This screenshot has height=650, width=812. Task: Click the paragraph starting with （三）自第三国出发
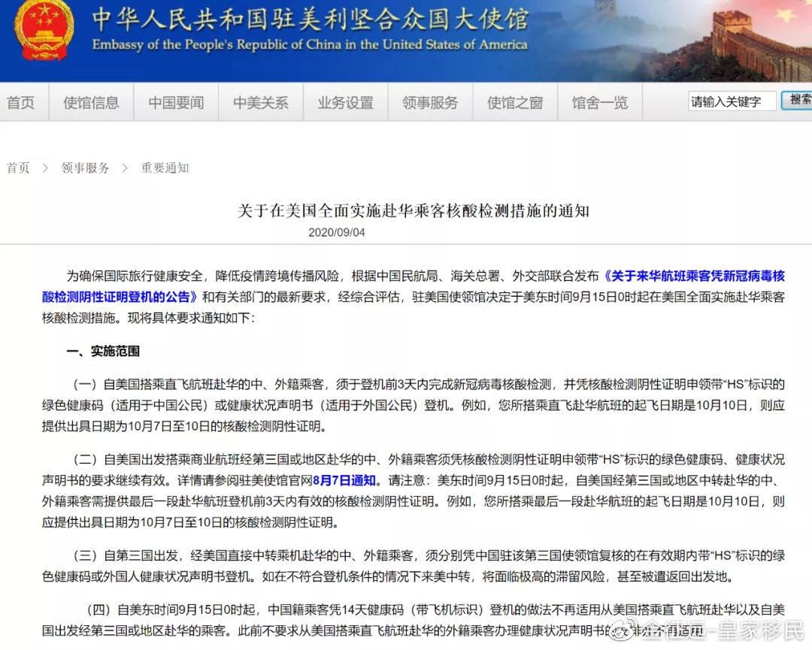(414, 566)
